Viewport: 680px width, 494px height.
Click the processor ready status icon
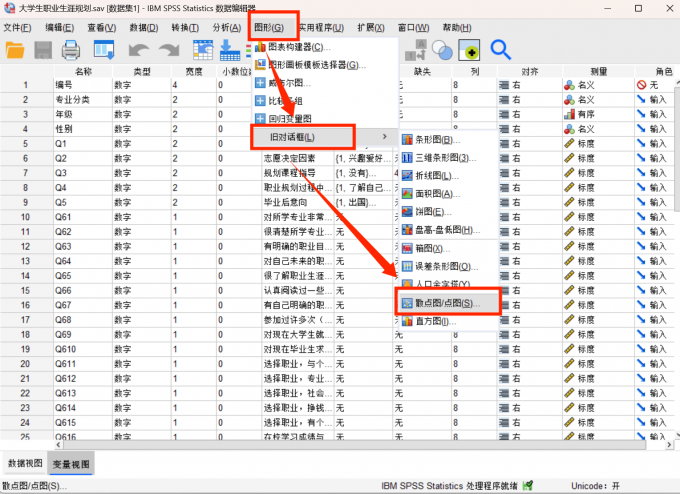[x=528, y=485]
